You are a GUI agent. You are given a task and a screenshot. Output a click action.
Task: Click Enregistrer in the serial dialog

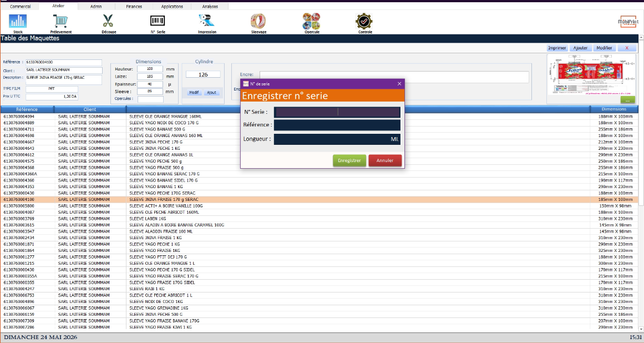(349, 160)
